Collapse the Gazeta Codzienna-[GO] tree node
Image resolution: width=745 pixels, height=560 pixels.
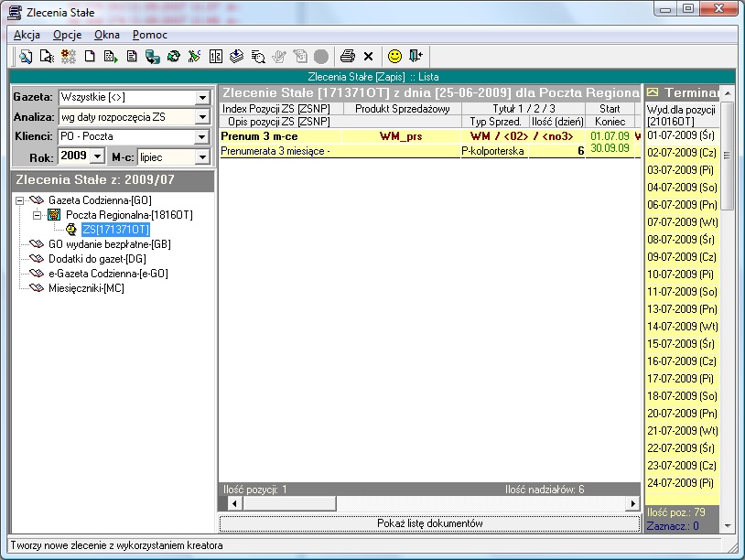click(19, 200)
